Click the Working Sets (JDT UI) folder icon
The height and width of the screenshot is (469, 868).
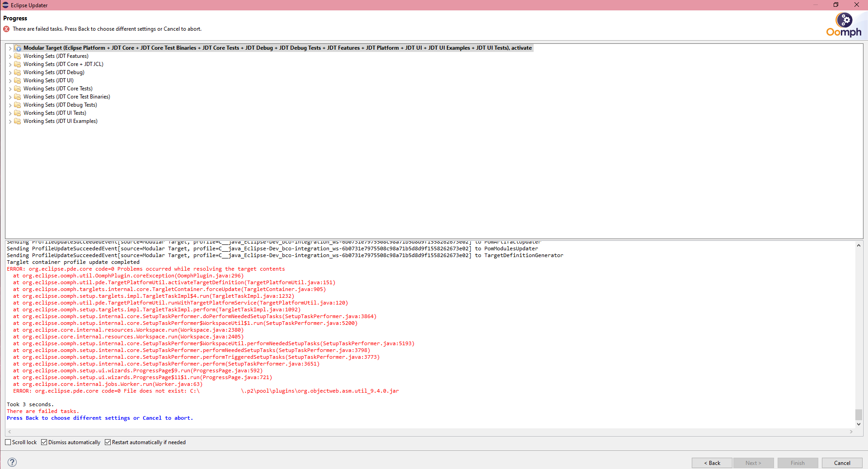coord(18,80)
